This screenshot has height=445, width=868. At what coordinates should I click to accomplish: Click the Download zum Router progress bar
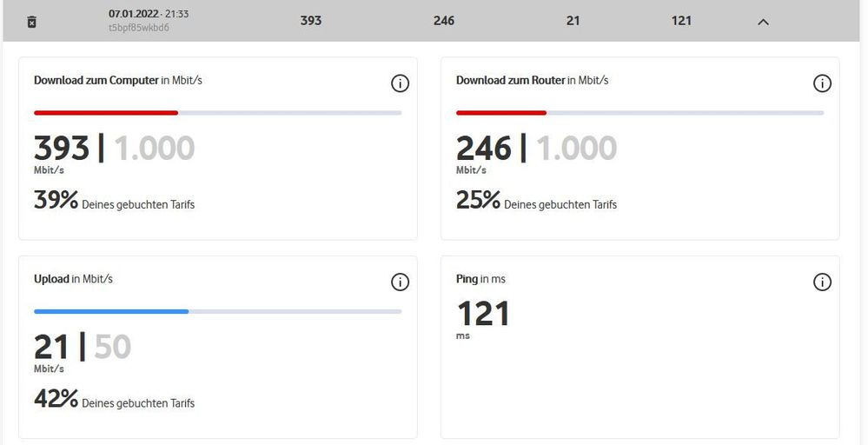point(639,113)
